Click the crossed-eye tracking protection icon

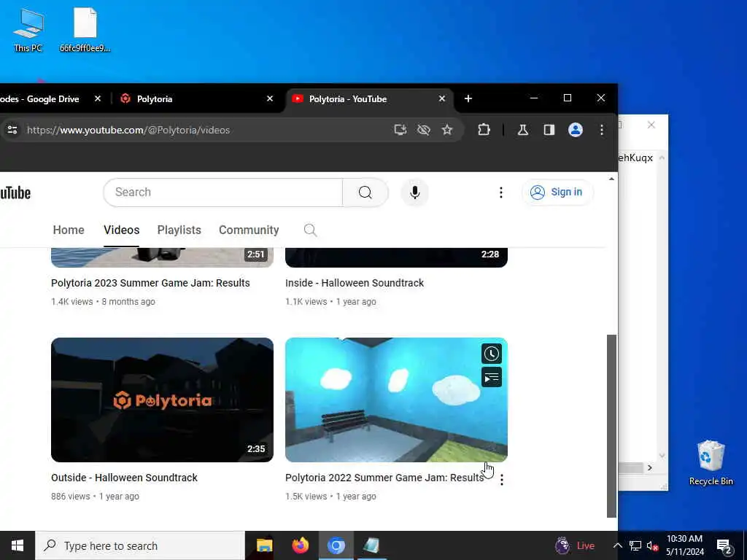[x=424, y=130]
